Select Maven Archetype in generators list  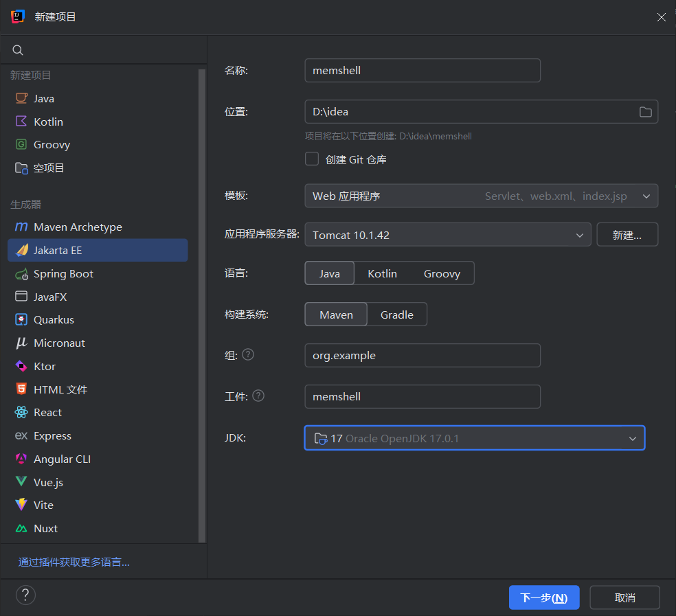click(x=78, y=227)
